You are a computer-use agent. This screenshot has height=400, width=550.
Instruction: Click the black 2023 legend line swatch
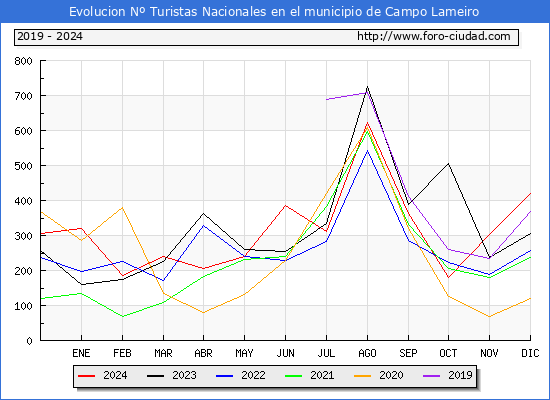point(155,376)
